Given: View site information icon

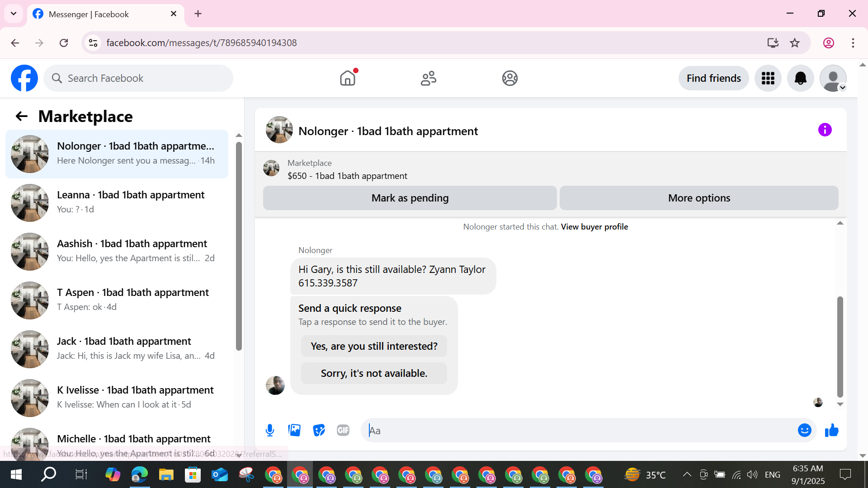Looking at the screenshot, I should (x=93, y=43).
